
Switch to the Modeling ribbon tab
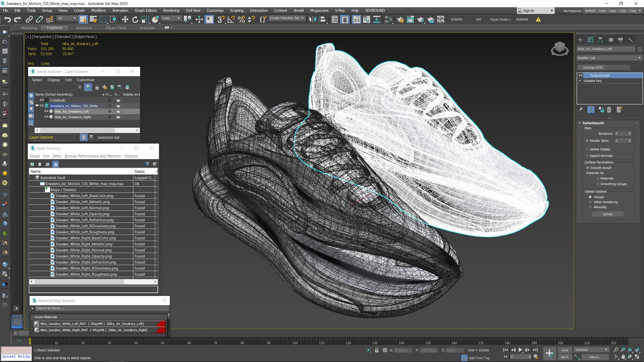[x=29, y=28]
